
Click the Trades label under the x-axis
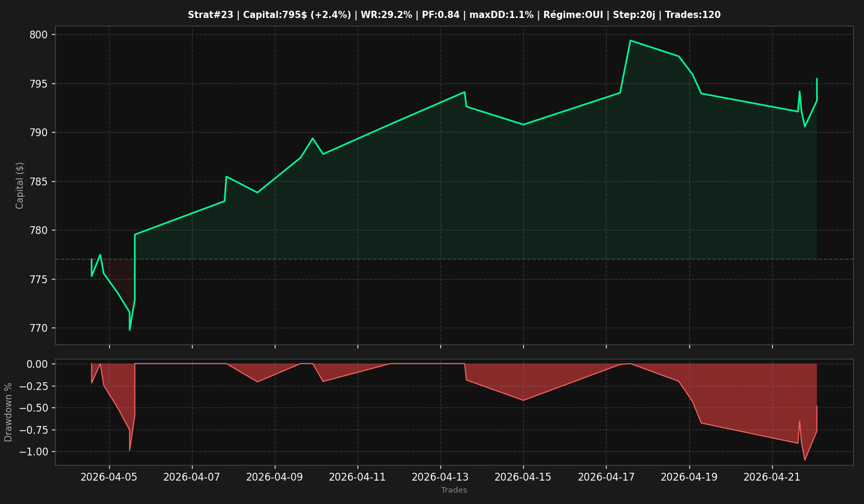click(x=454, y=490)
